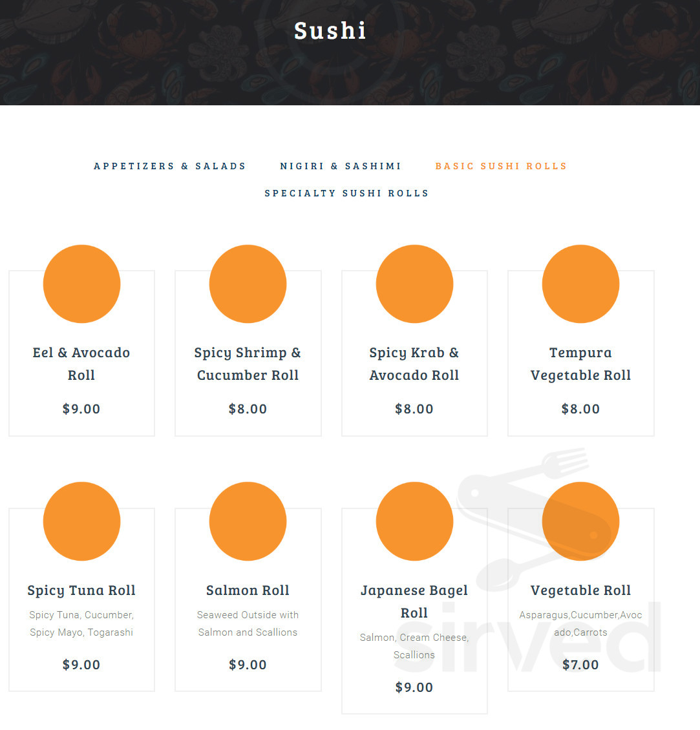Select the Salmon Roll orange icon
The image size is (700, 730).
[248, 521]
